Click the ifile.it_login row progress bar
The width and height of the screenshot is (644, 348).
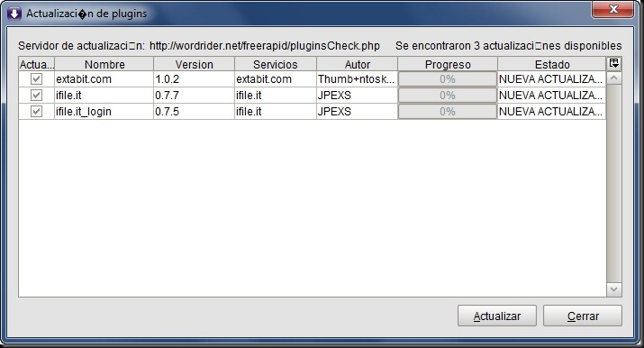coord(448,112)
